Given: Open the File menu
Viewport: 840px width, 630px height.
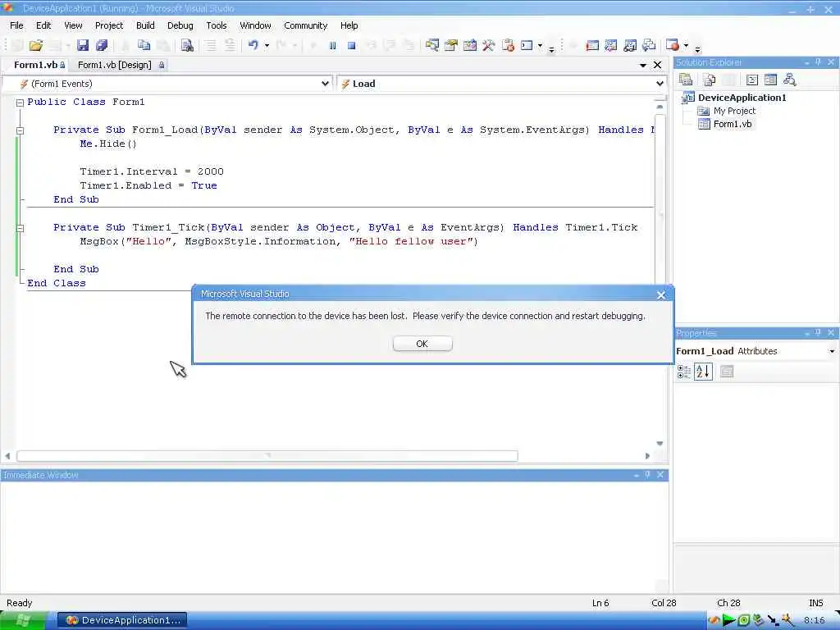Looking at the screenshot, I should 16,25.
